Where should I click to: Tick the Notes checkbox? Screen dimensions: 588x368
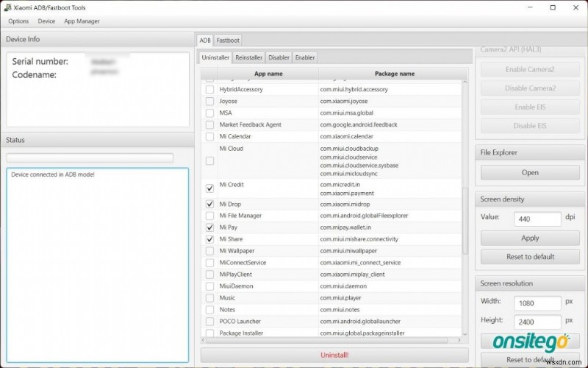[x=209, y=309]
